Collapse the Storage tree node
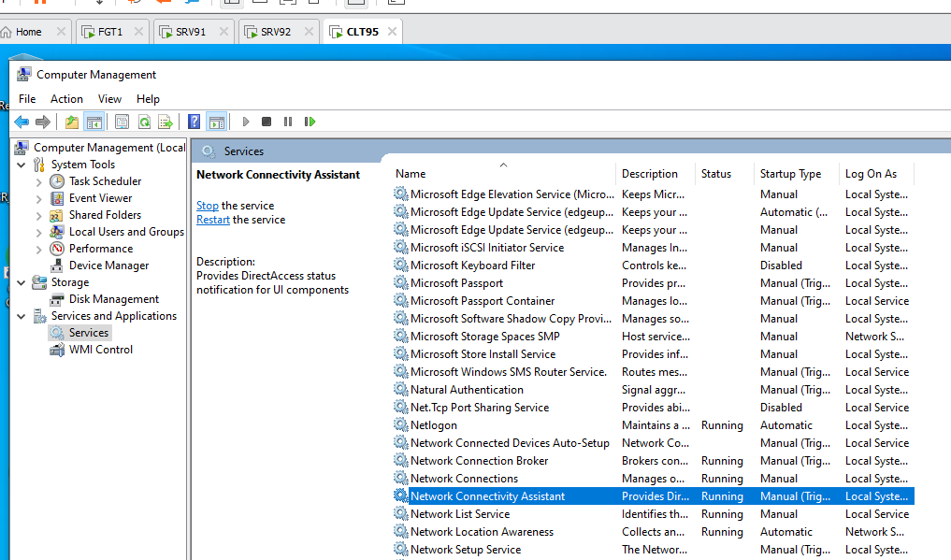The width and height of the screenshot is (951, 560). point(22,282)
